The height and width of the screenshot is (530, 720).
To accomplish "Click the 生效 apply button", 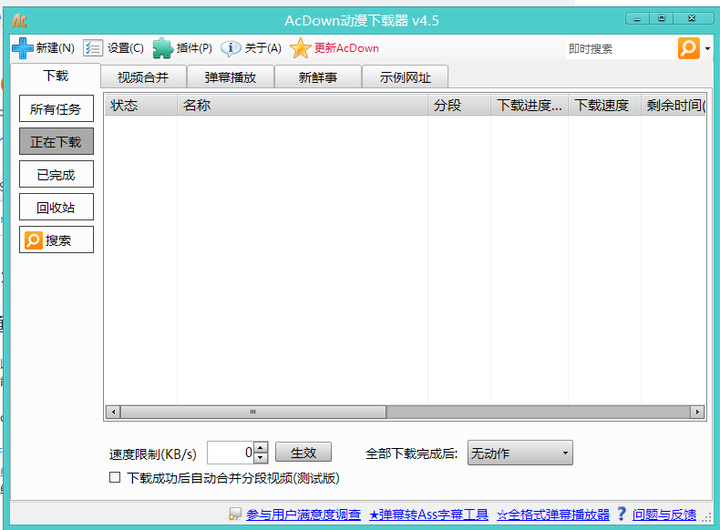I will pyautogui.click(x=303, y=453).
